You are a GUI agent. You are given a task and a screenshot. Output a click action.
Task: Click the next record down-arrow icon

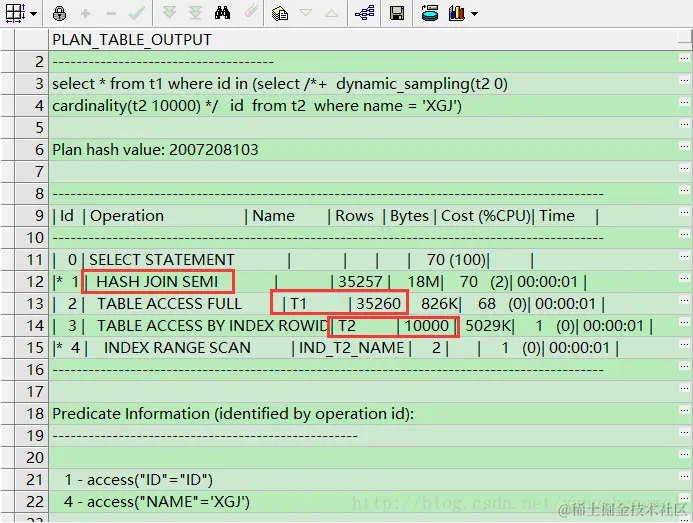(x=306, y=13)
